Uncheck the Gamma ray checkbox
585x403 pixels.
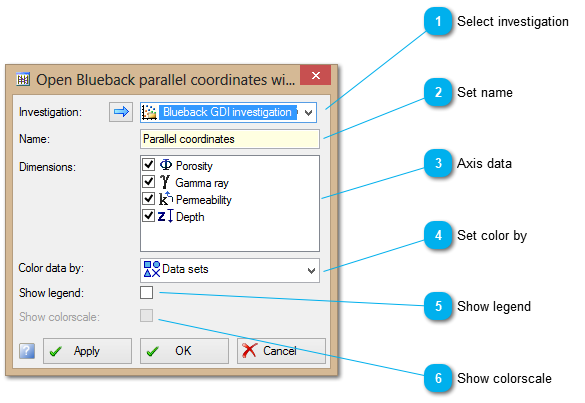pos(148,181)
